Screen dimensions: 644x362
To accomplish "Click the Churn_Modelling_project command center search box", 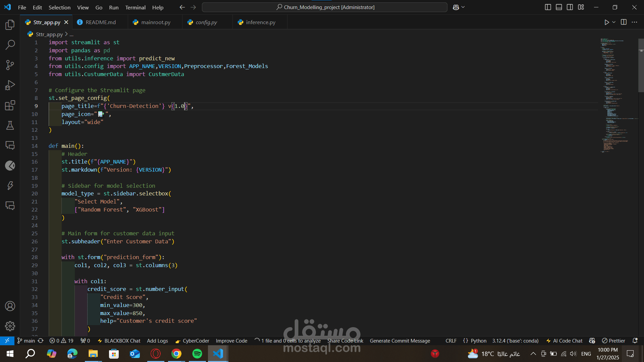I will tap(324, 7).
